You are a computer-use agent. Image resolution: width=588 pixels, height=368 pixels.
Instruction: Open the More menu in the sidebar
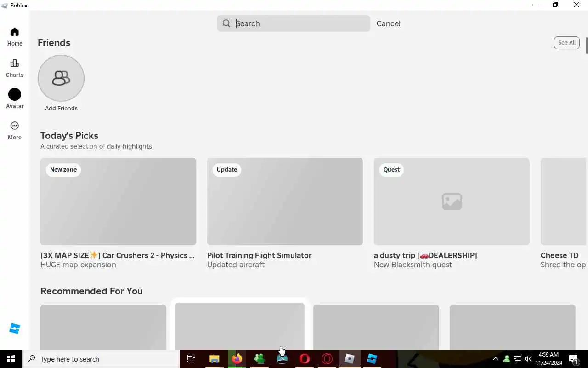[15, 131]
